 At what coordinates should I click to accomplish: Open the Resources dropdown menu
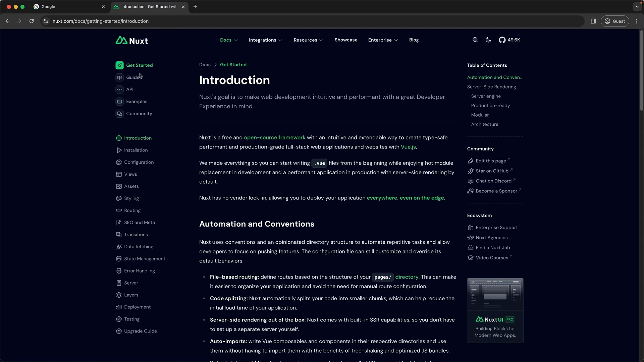(x=309, y=40)
